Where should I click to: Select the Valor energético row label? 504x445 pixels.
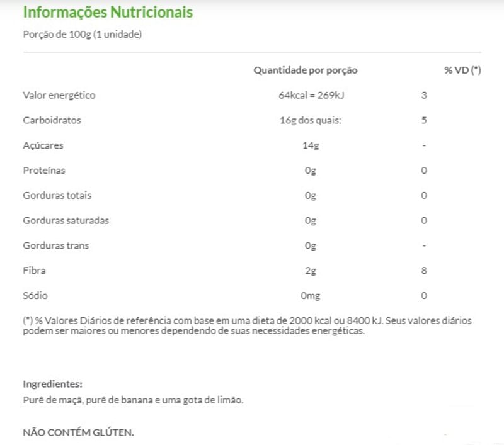(59, 96)
